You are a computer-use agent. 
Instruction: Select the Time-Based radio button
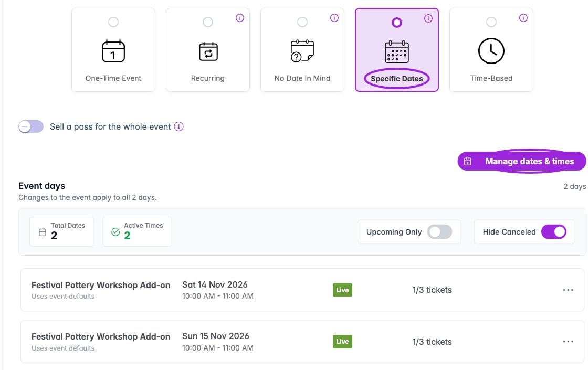(491, 22)
